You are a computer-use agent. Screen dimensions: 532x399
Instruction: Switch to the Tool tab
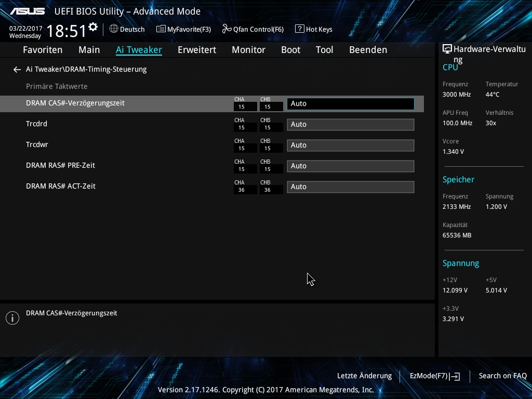[324, 50]
